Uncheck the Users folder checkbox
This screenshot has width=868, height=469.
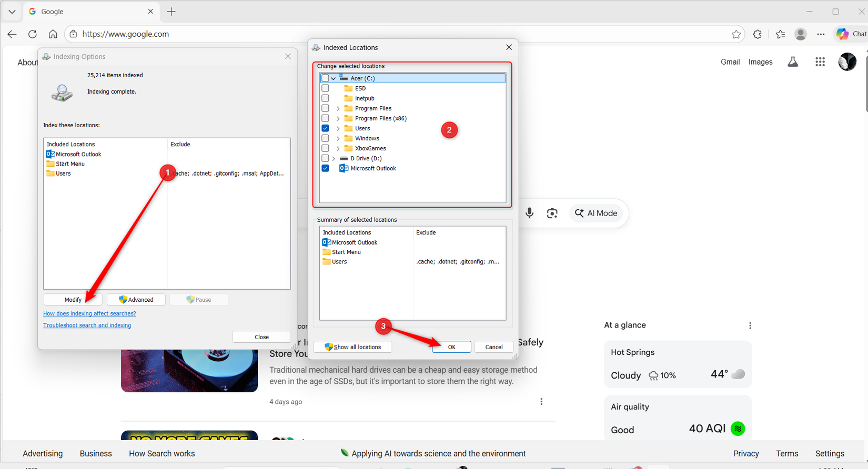pyautogui.click(x=325, y=128)
